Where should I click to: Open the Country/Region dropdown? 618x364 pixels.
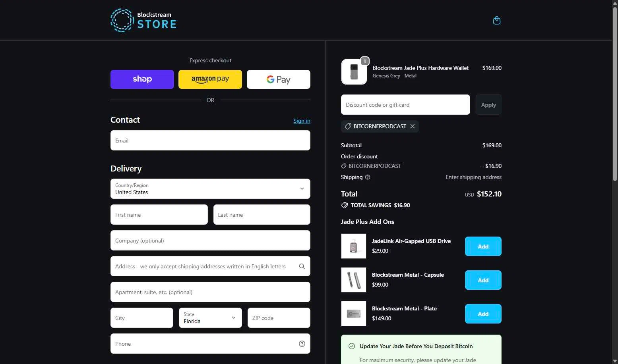tap(210, 189)
